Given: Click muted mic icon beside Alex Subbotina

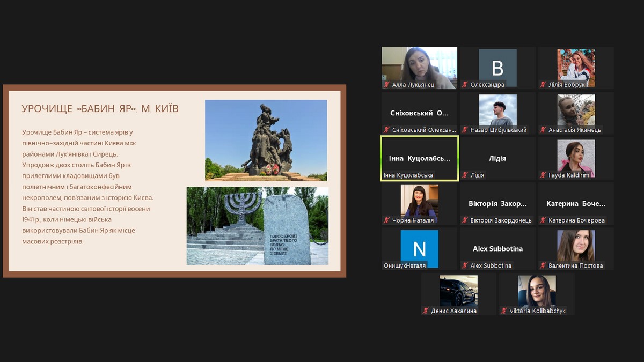Looking at the screenshot, I should click(465, 265).
